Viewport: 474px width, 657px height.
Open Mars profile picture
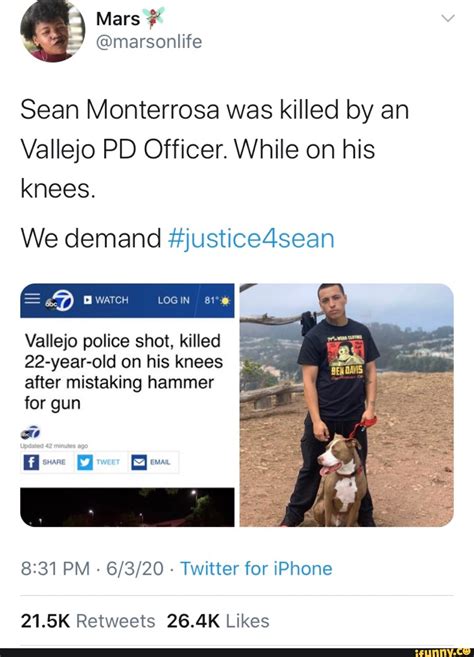point(52,30)
